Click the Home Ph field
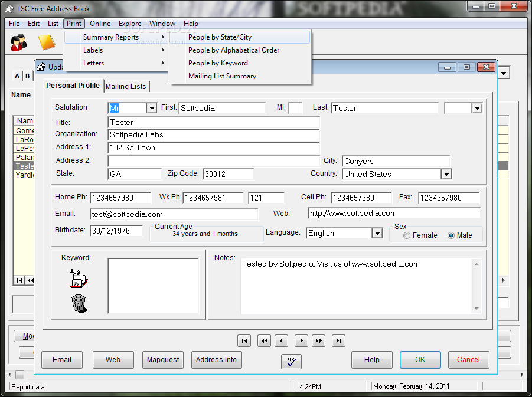 point(120,198)
